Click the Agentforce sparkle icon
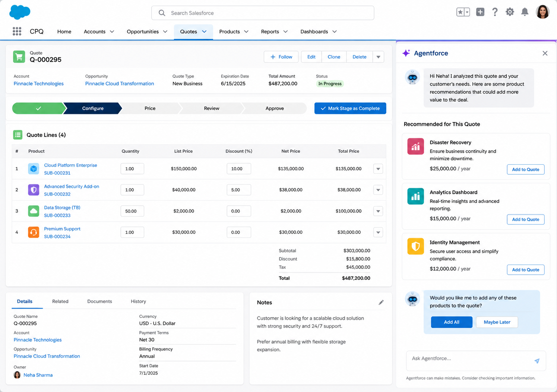Image resolution: width=557 pixels, height=392 pixels. coord(406,53)
